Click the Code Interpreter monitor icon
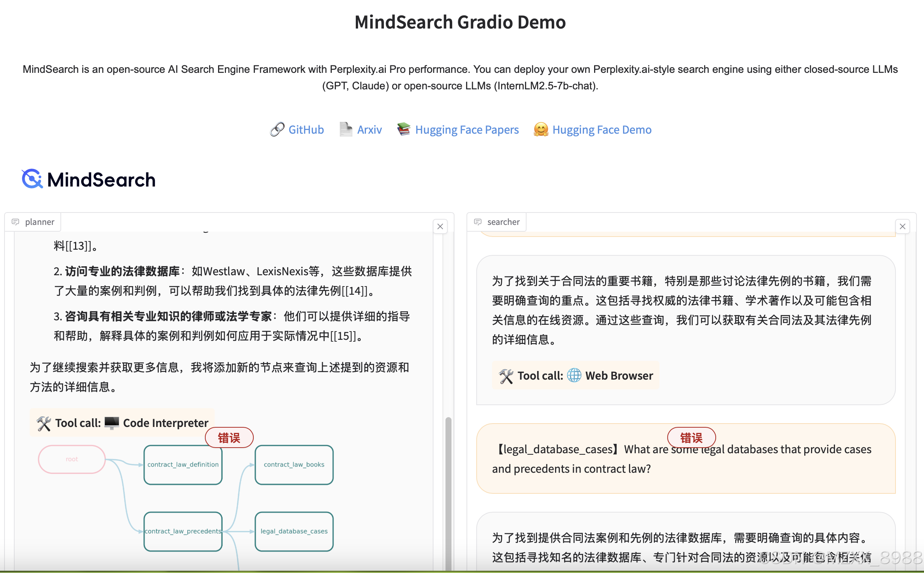This screenshot has width=924, height=573. (112, 422)
